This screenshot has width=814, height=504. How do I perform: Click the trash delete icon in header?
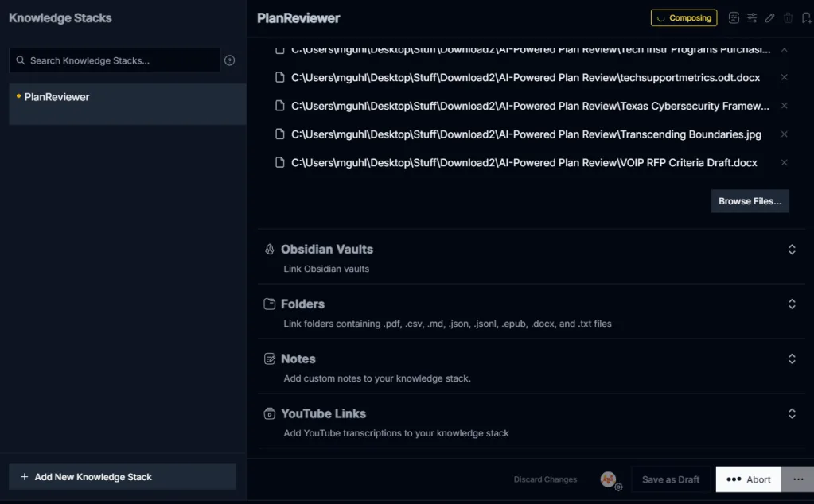pyautogui.click(x=788, y=18)
